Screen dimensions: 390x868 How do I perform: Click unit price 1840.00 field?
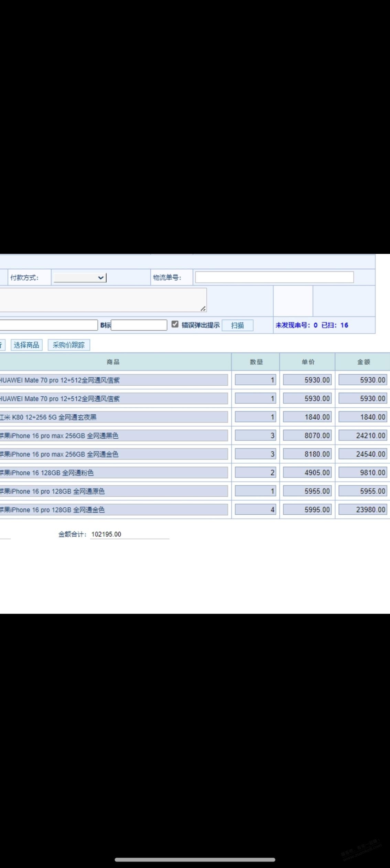[307, 417]
